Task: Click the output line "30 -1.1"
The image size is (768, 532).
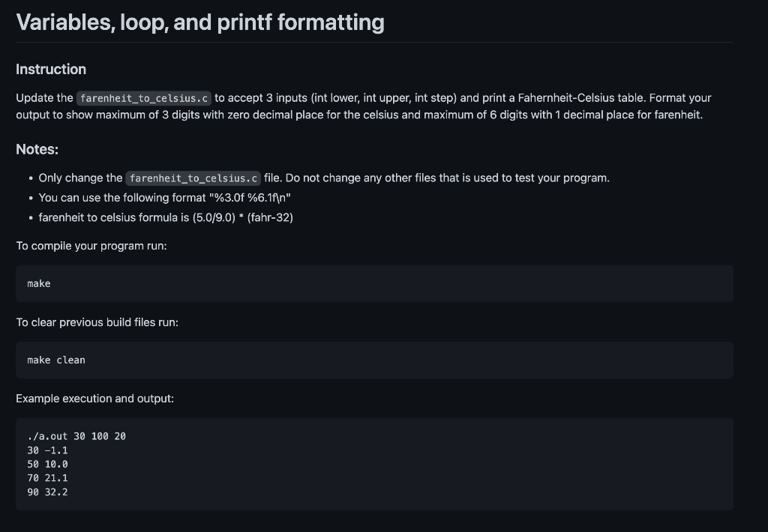Action: click(x=47, y=450)
